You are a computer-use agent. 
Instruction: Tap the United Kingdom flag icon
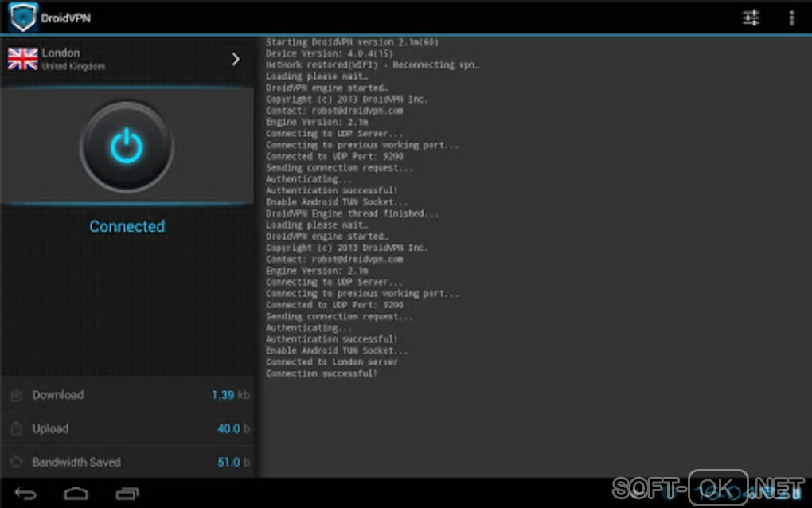click(23, 59)
